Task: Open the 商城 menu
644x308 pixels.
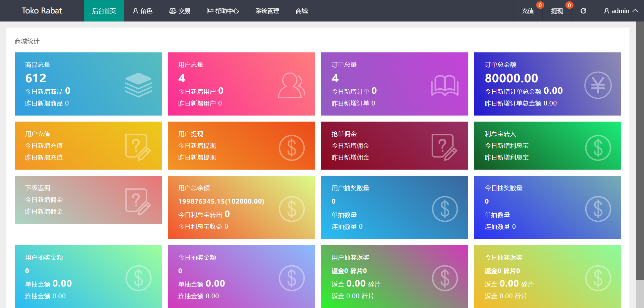Action: point(302,11)
